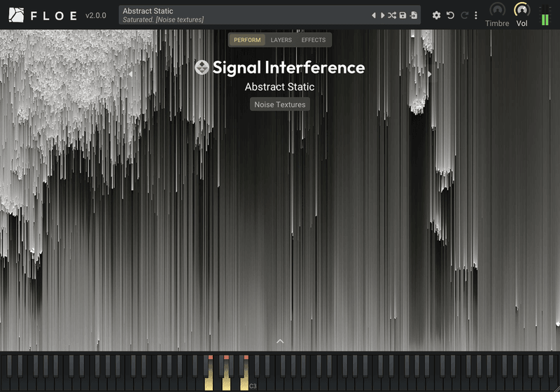
Task: Switch to the EFFECTS tab
Action: [x=313, y=40]
